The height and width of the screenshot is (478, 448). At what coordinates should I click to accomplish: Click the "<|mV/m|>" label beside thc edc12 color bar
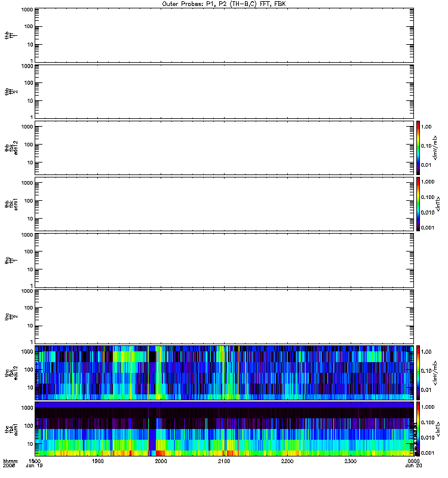pyautogui.click(x=435, y=373)
